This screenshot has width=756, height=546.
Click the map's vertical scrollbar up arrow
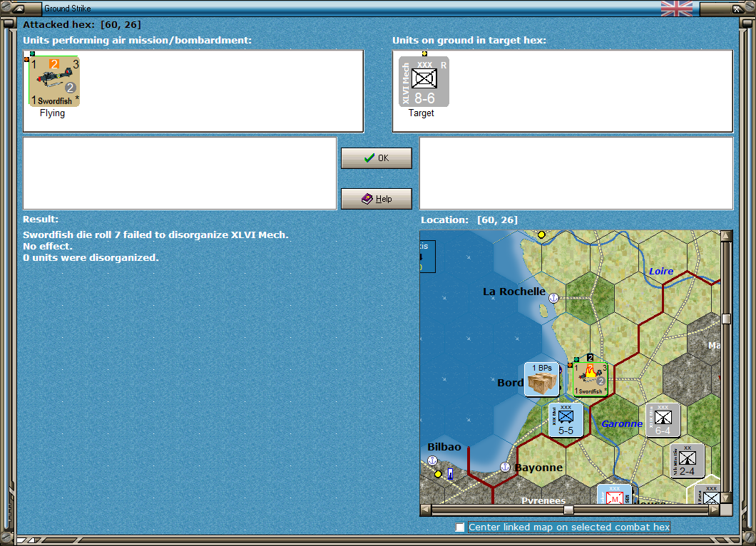[x=727, y=236]
